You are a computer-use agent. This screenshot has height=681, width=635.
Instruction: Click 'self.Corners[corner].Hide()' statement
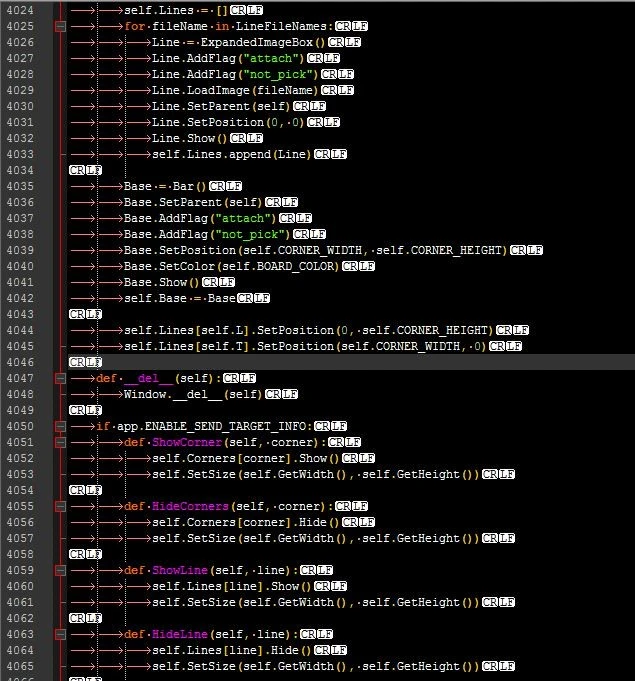(x=246, y=523)
